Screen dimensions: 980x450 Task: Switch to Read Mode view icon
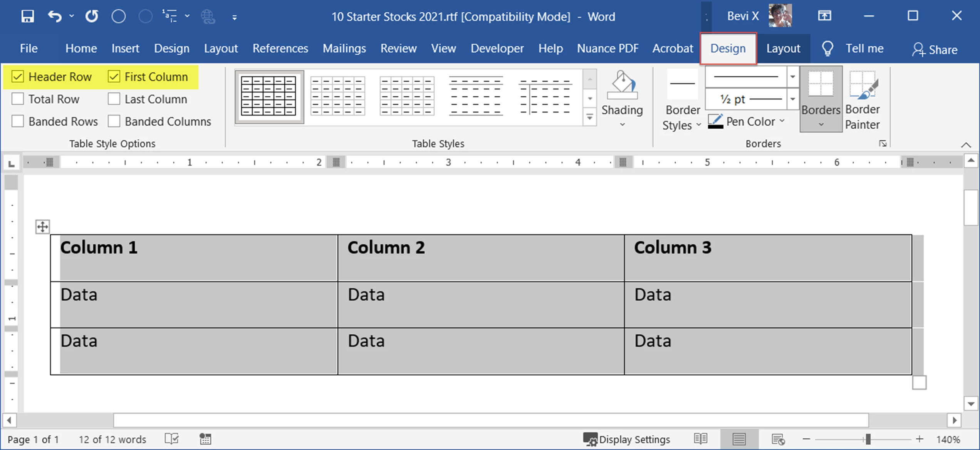[700, 439]
